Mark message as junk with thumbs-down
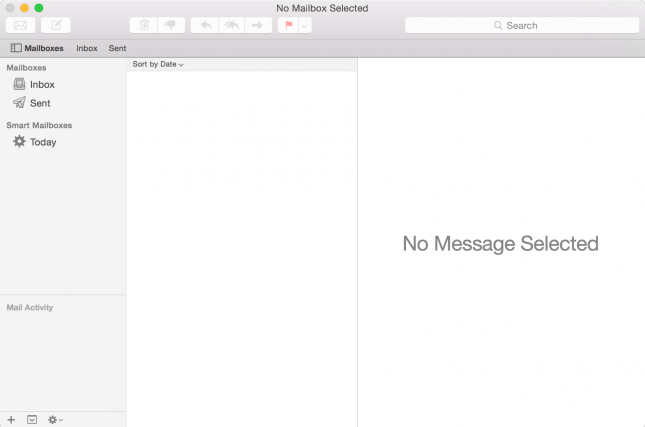 point(171,26)
